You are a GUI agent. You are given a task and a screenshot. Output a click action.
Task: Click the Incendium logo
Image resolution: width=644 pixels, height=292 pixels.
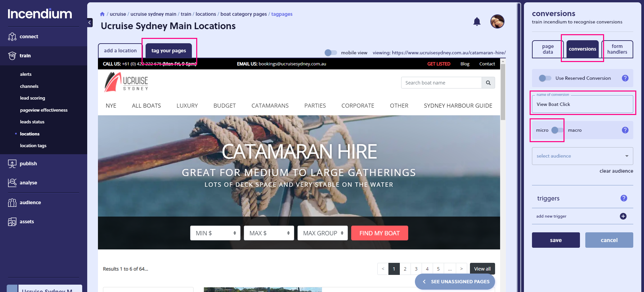(40, 14)
